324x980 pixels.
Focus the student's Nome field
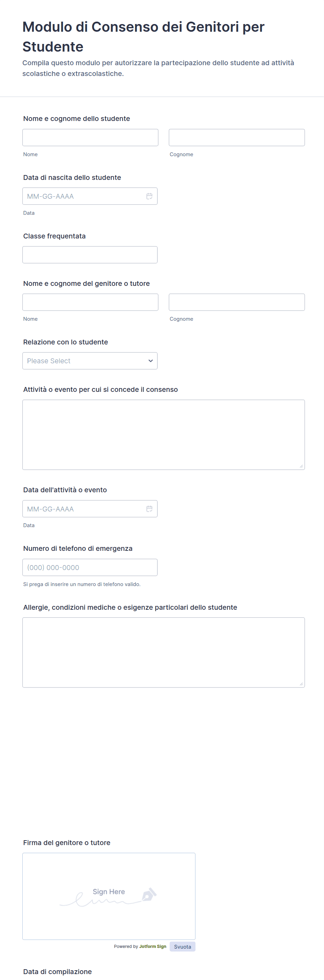(90, 137)
